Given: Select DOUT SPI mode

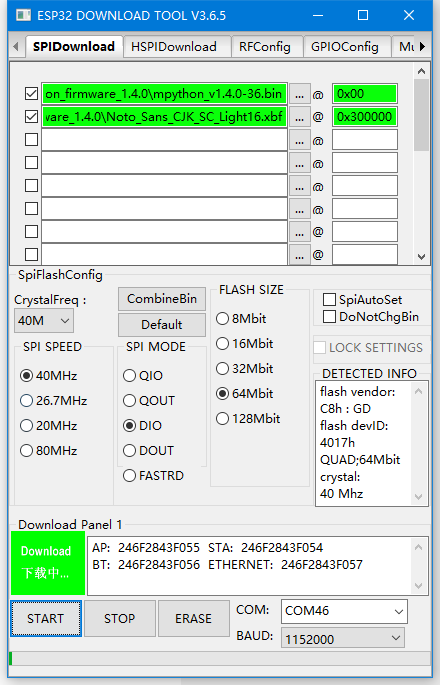Looking at the screenshot, I should [149, 450].
